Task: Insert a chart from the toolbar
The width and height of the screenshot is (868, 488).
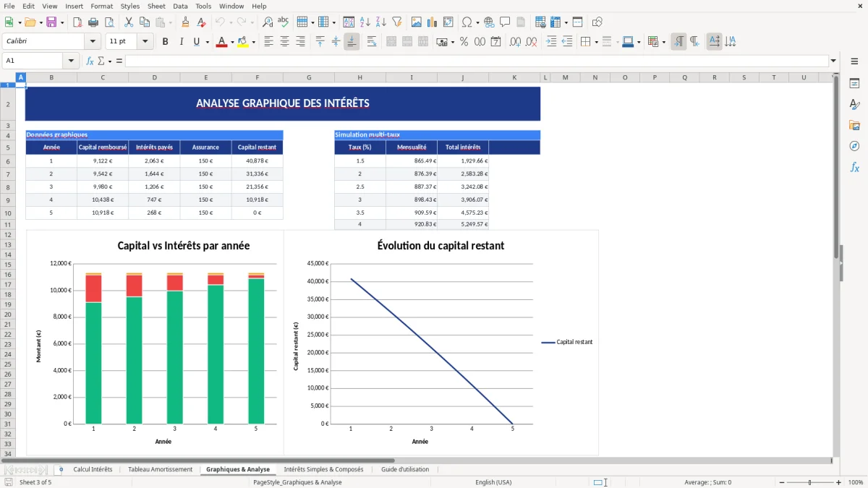Action: pyautogui.click(x=432, y=21)
